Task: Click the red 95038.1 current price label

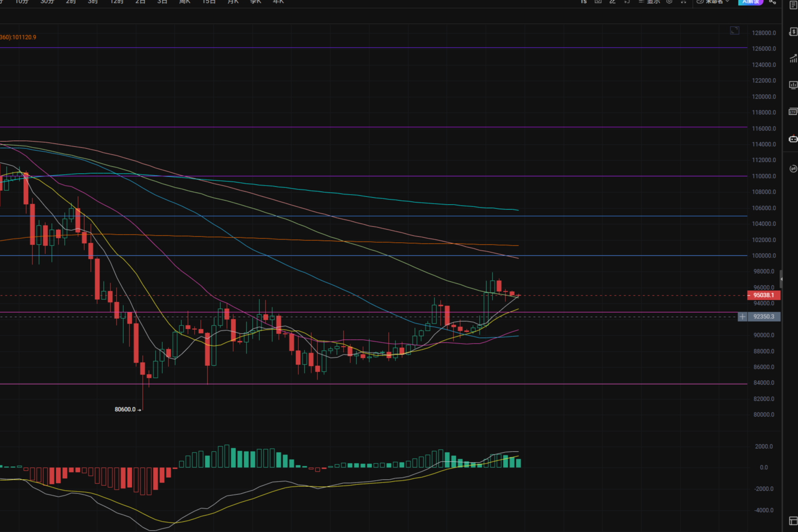Action: (763, 295)
